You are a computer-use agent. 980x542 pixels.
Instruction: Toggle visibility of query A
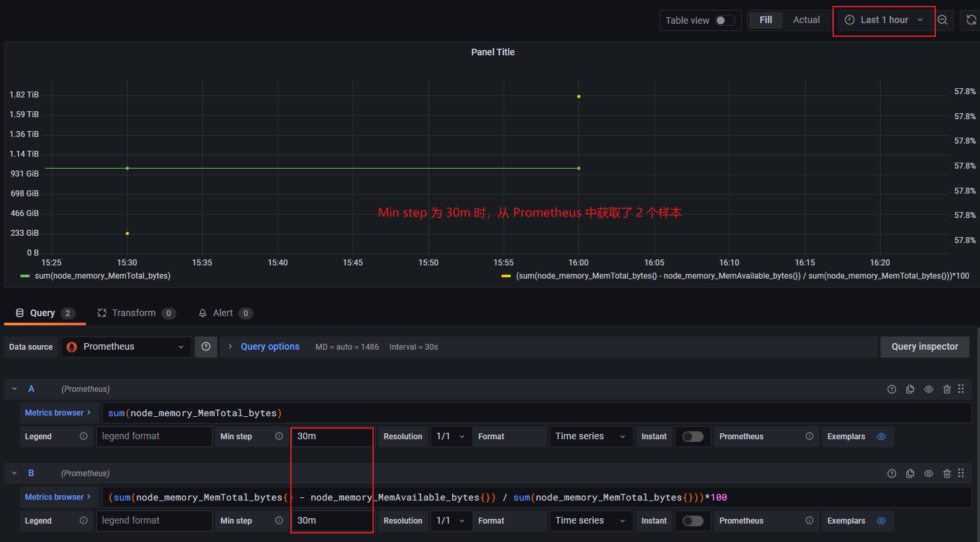click(x=929, y=389)
